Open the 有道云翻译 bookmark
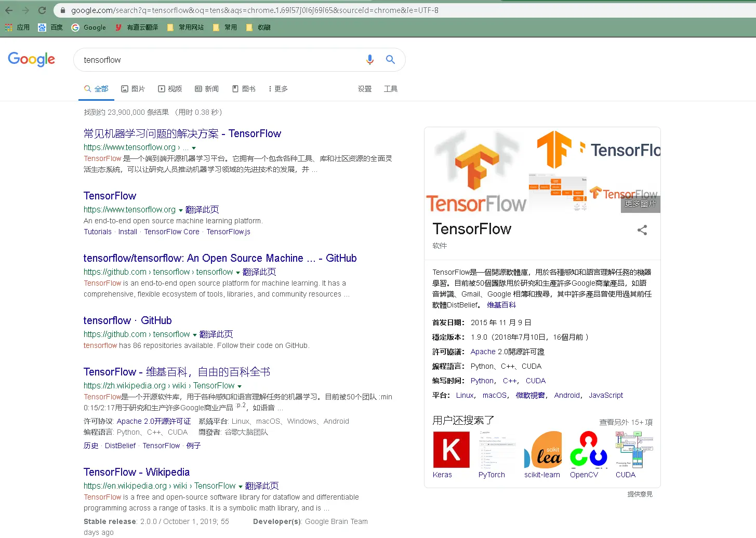This screenshot has width=756, height=538. coord(137,28)
